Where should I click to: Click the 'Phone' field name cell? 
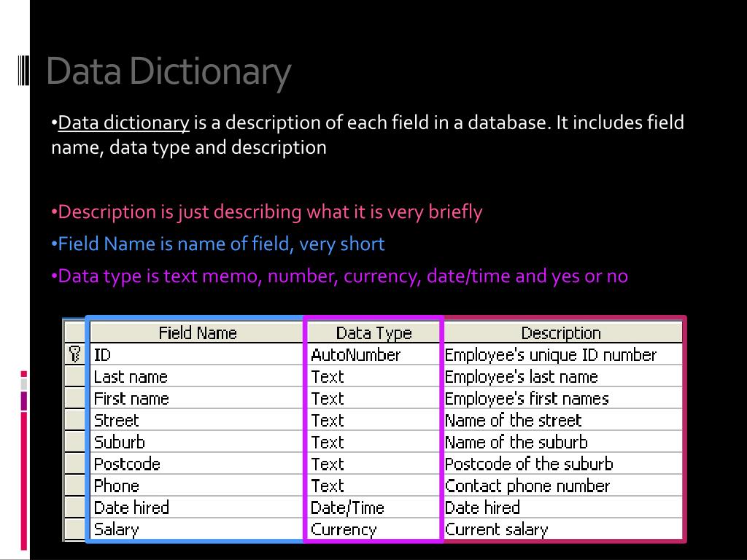click(197, 486)
